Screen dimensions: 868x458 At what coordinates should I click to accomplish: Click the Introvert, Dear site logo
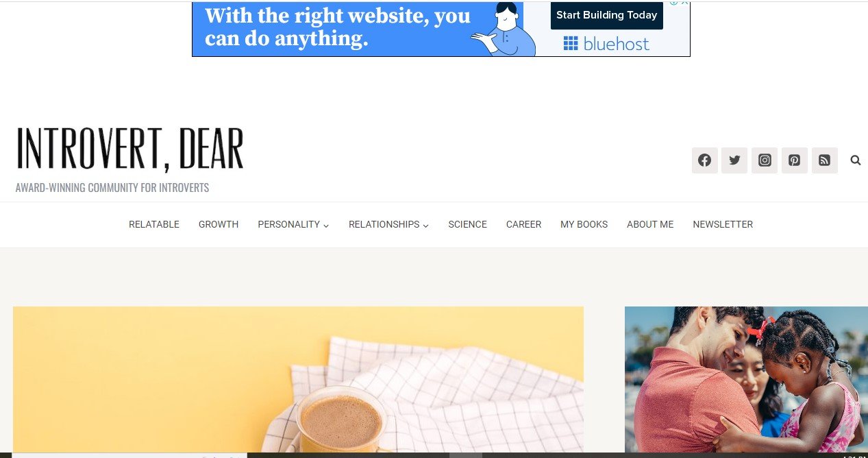tap(130, 148)
